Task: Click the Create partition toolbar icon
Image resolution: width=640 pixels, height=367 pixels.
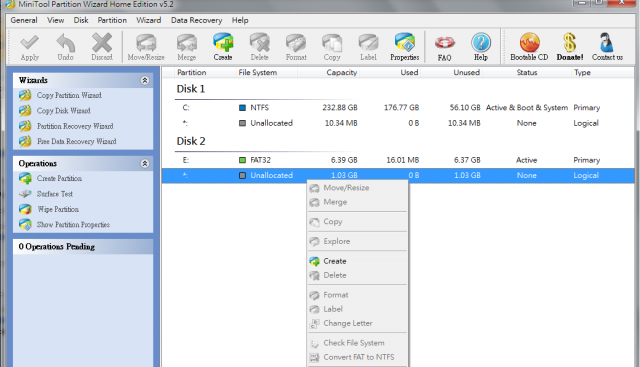Action: (223, 47)
